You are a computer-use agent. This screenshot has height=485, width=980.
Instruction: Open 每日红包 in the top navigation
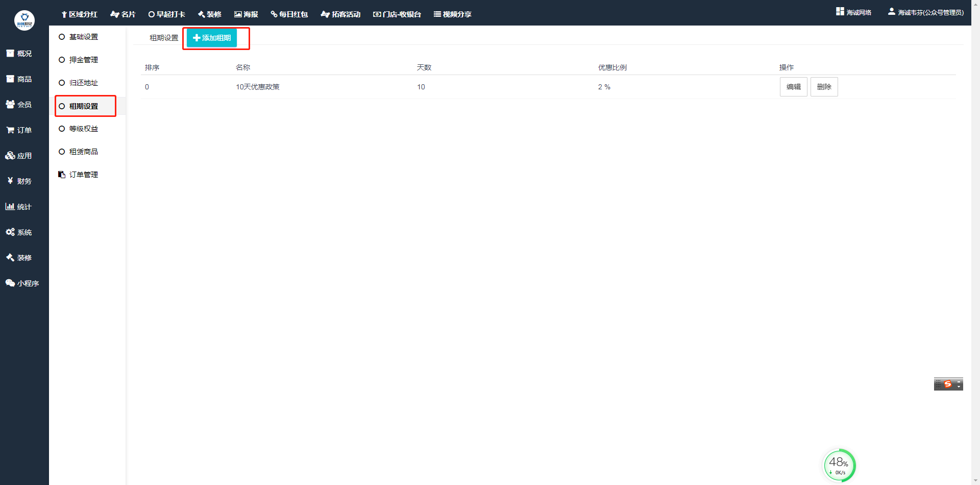[289, 14]
